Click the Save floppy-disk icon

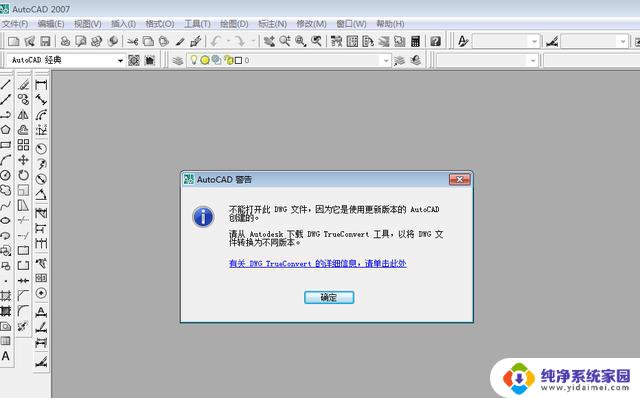(x=45, y=41)
